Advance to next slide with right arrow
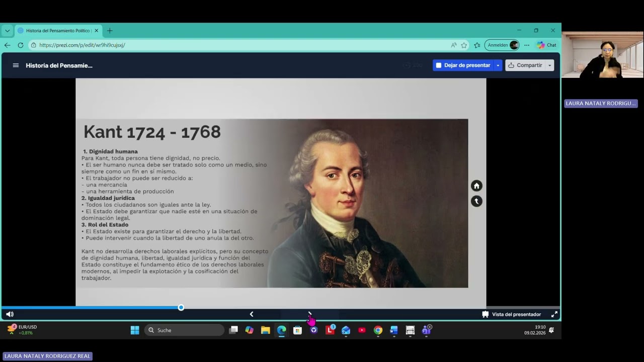This screenshot has height=362, width=644. pyautogui.click(x=310, y=314)
